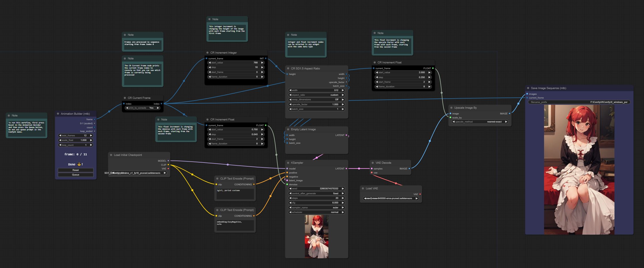Click the VAE Decode IMAGE output port
The width and height of the screenshot is (644, 268).
click(409, 169)
